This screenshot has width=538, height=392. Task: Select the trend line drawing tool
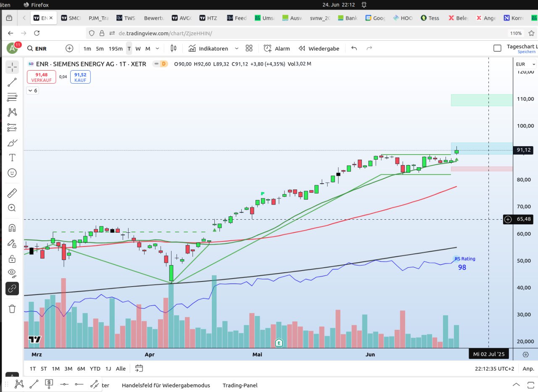point(12,82)
